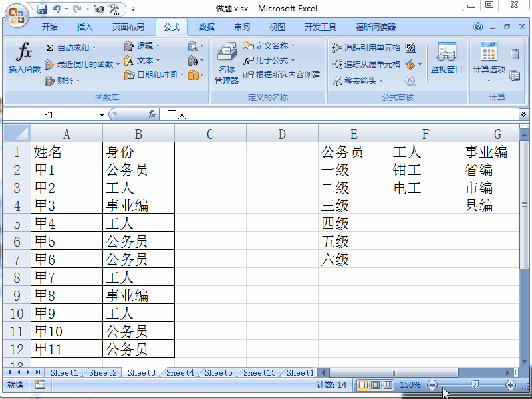
Task: Open the 插入 (Insert) ribbon tab
Action: point(85,27)
